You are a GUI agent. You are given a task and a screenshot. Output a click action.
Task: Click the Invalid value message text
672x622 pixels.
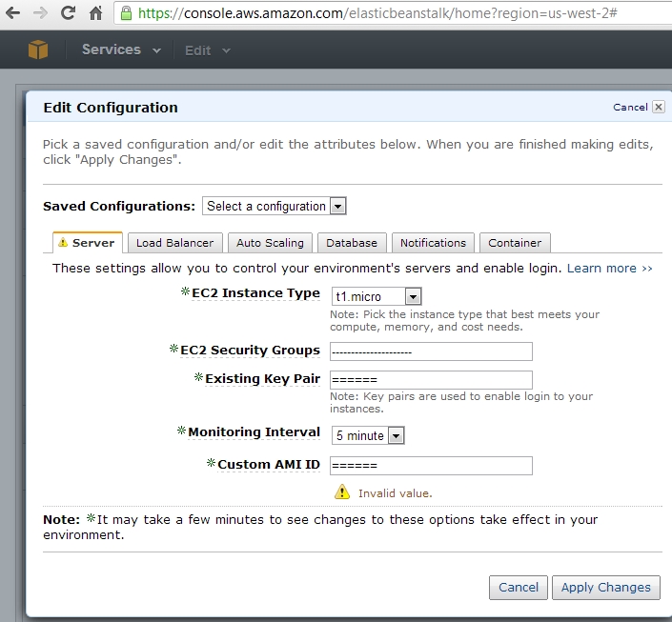396,493
